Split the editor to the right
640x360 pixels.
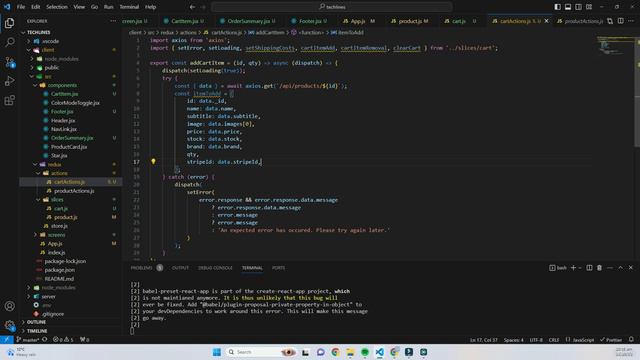point(620,21)
